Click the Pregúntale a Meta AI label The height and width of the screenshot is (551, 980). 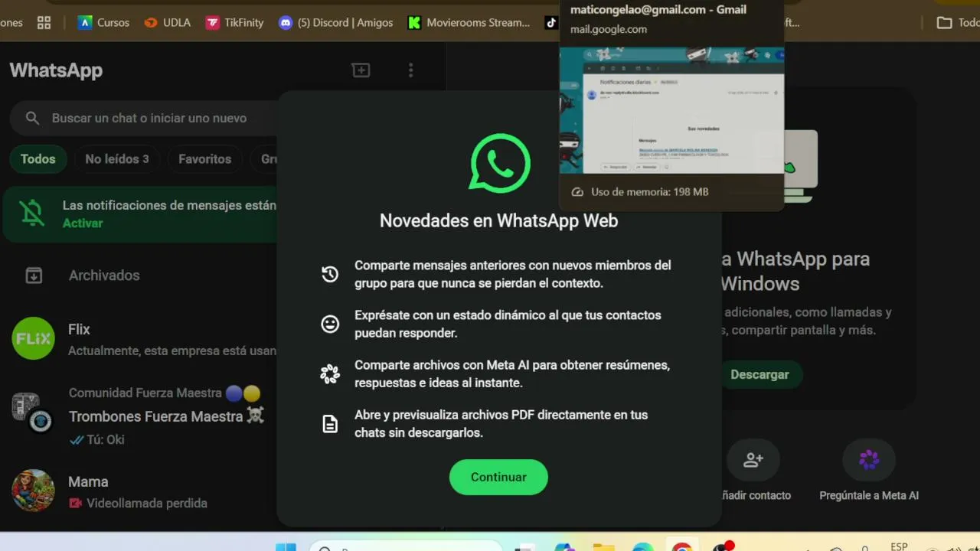pyautogui.click(x=869, y=495)
